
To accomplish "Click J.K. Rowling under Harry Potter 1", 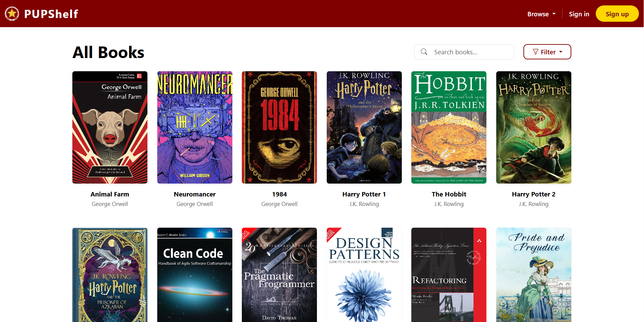I will pyautogui.click(x=364, y=204).
